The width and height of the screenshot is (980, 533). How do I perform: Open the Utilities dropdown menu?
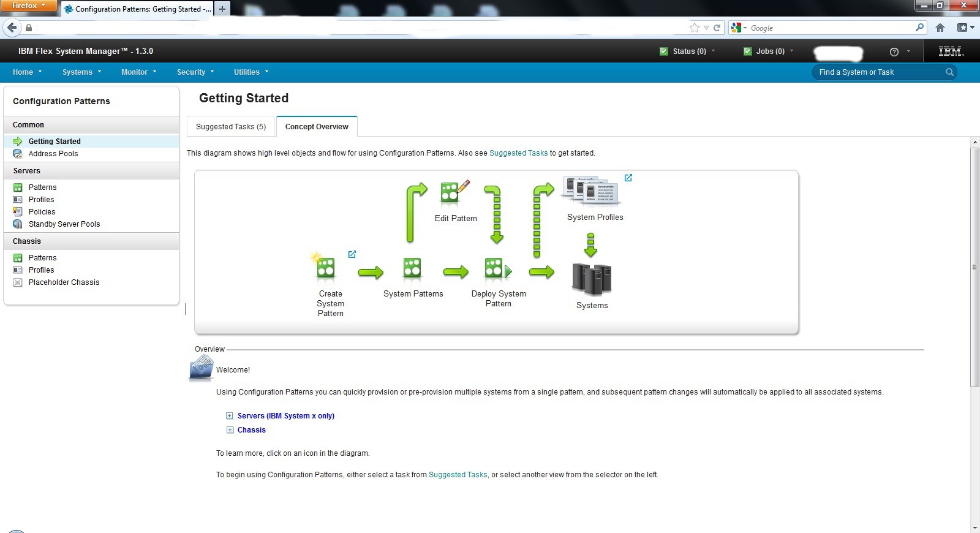pyautogui.click(x=251, y=72)
